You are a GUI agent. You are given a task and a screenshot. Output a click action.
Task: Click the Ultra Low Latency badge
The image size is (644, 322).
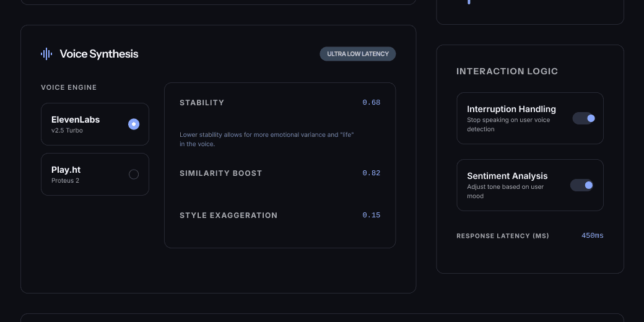[x=358, y=54]
